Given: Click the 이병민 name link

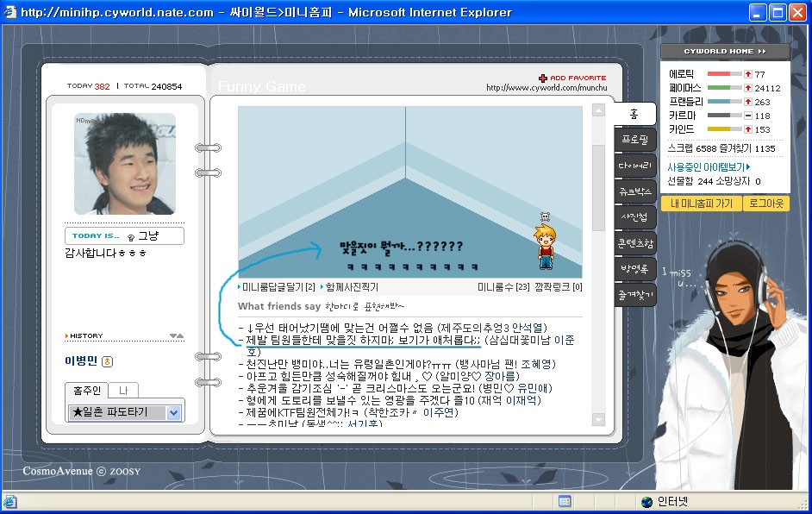Looking at the screenshot, I should tap(81, 360).
